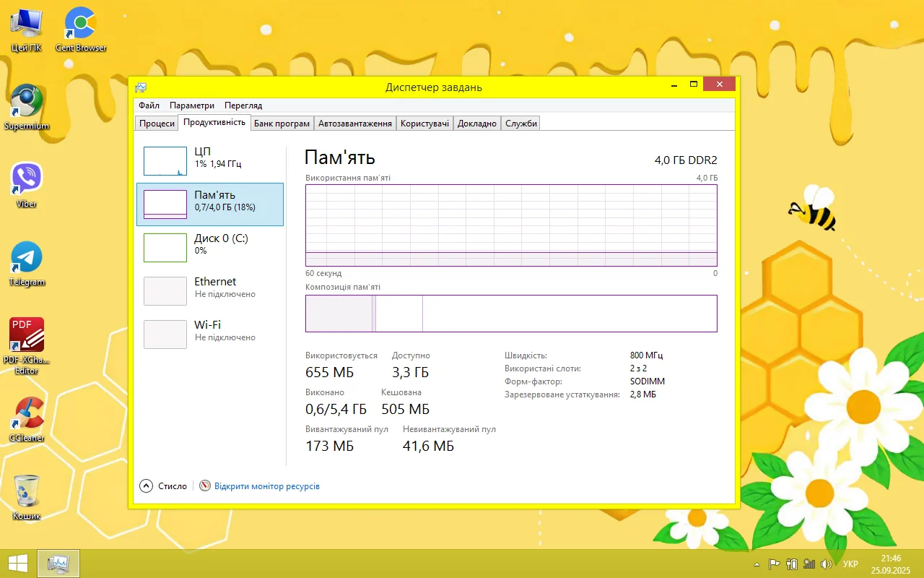
Task: Open the Перегляд menu
Action: (243, 105)
